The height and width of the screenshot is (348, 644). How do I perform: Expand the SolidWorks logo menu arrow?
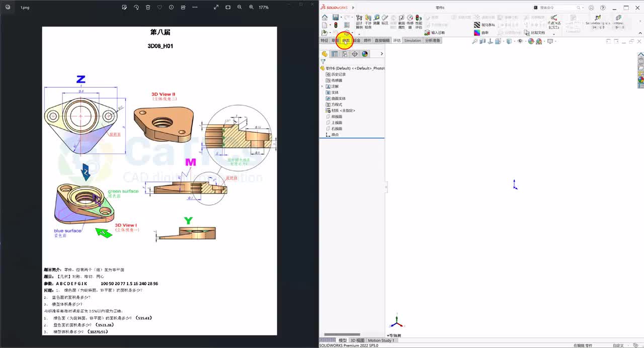coord(352,8)
